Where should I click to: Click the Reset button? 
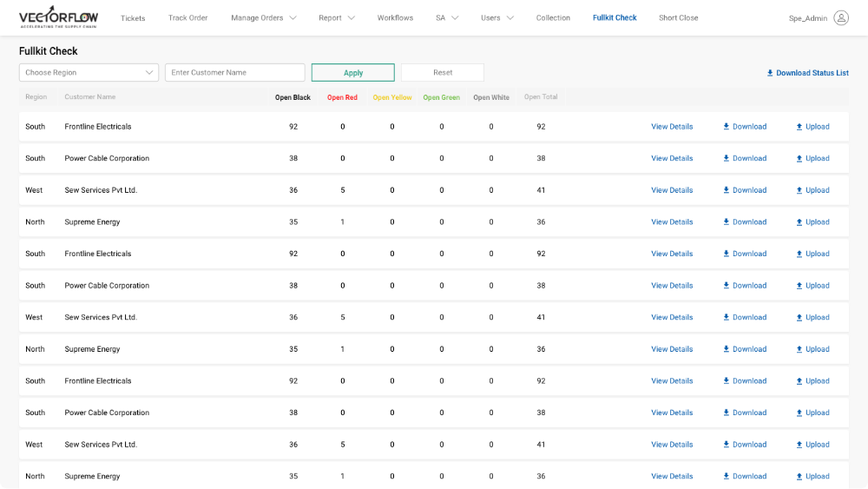442,73
